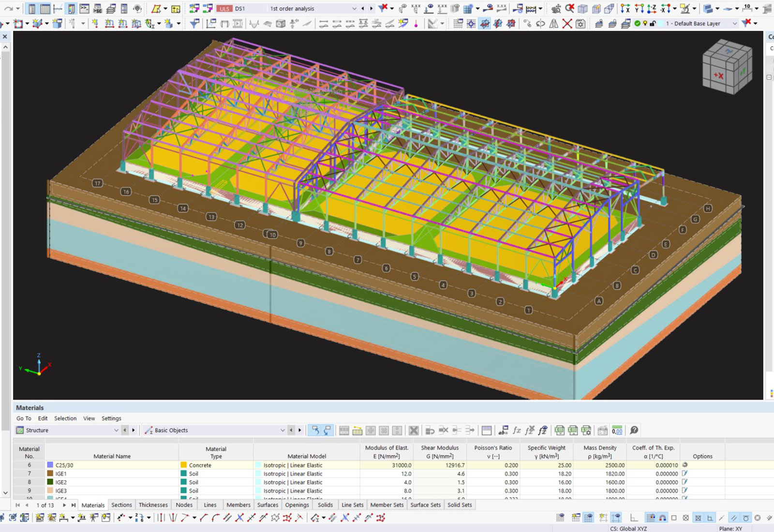This screenshot has width=774, height=532.
Task: Switch to the Sections tab
Action: (121, 505)
